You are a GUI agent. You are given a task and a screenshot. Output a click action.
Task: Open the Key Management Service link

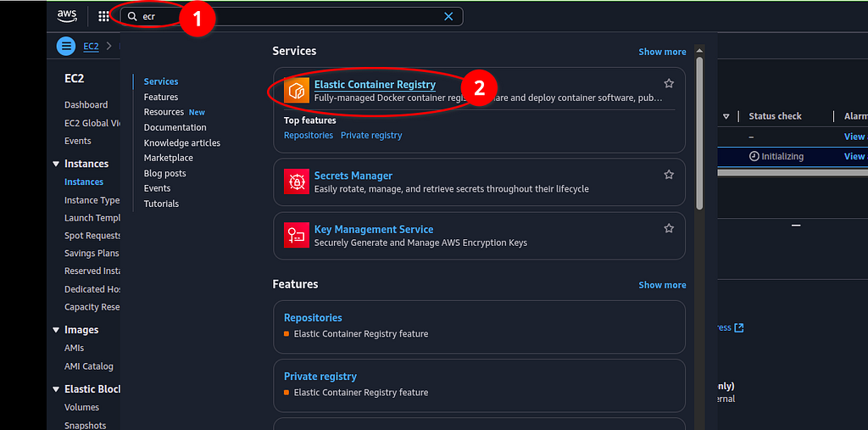click(x=374, y=229)
